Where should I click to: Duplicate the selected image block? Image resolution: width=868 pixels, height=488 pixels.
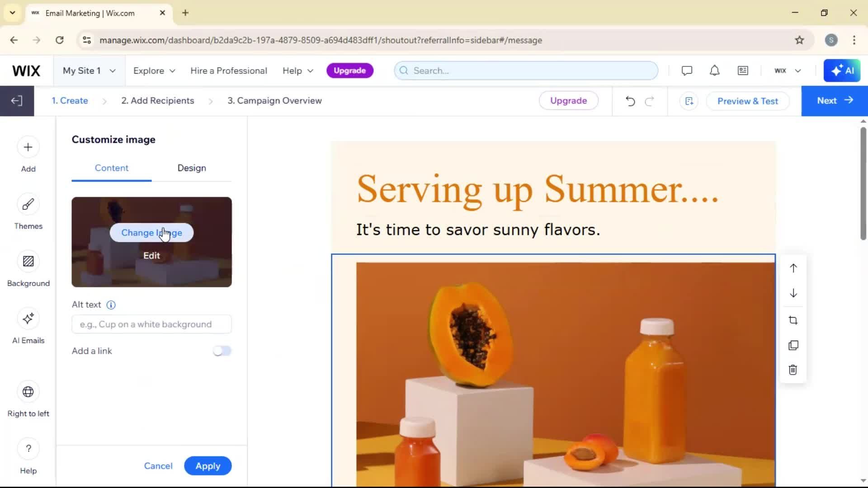click(793, 346)
